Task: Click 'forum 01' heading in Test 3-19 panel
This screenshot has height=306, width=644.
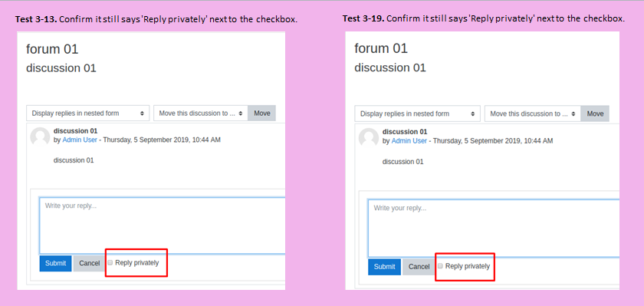Action: 381,48
